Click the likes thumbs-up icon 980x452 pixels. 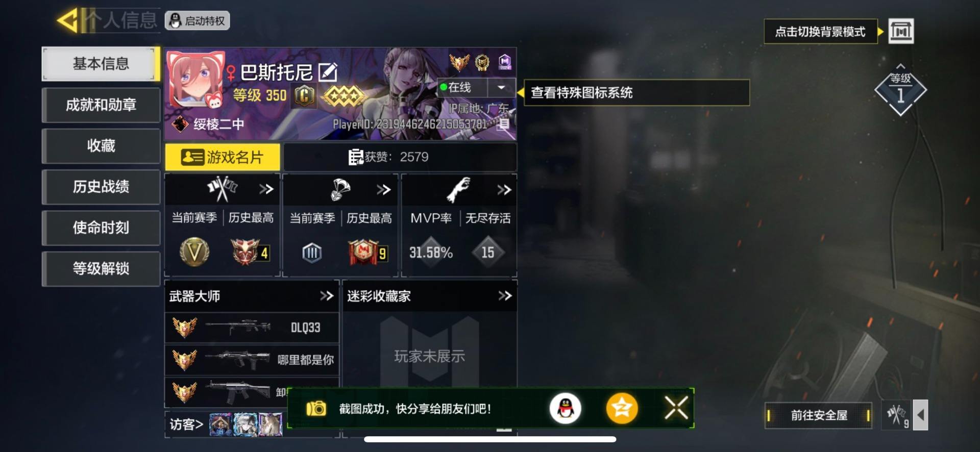[356, 157]
